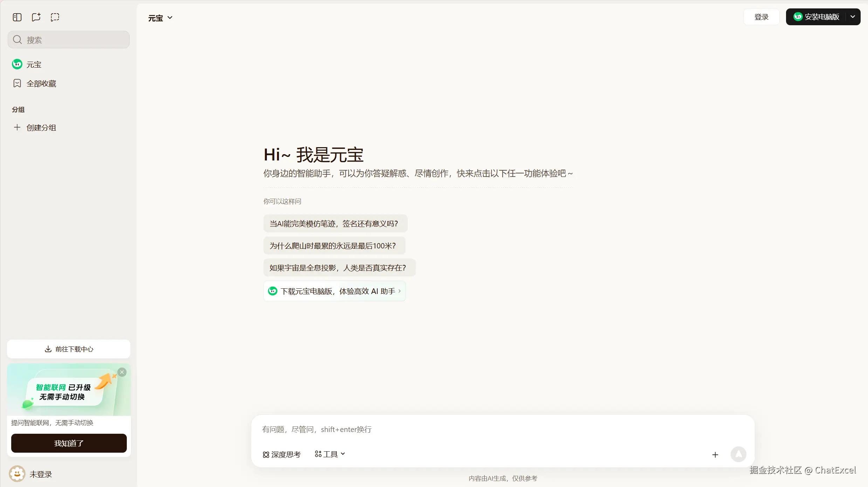Close the 智能联网 promo card

(x=122, y=372)
